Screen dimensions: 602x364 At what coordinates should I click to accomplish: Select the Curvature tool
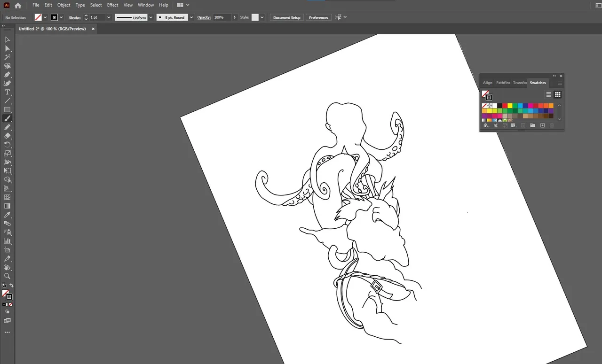coord(8,84)
